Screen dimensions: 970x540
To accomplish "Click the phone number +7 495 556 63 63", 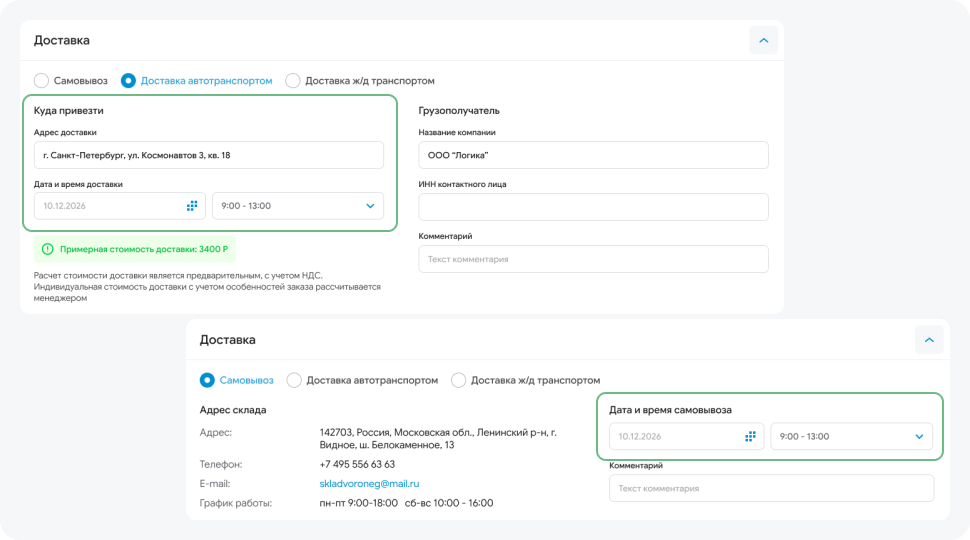I will 357,465.
